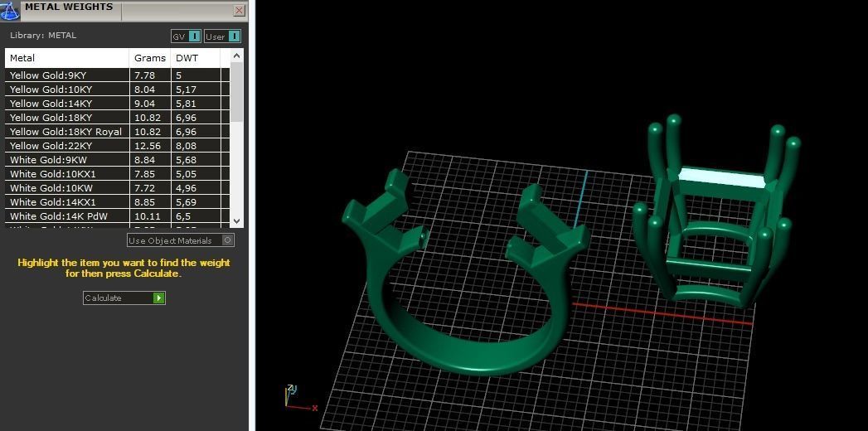Sort by the DWT column header
Viewport: 868px width, 431px height.
[196, 58]
